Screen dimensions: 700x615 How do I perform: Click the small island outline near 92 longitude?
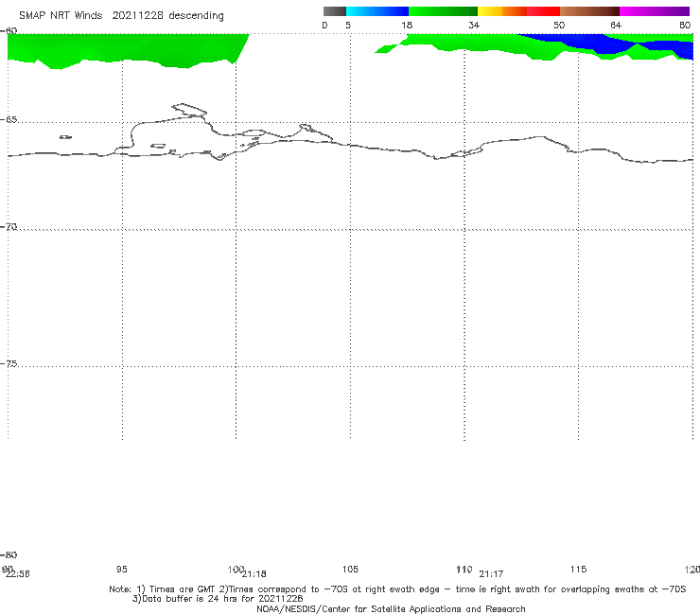coord(65,137)
